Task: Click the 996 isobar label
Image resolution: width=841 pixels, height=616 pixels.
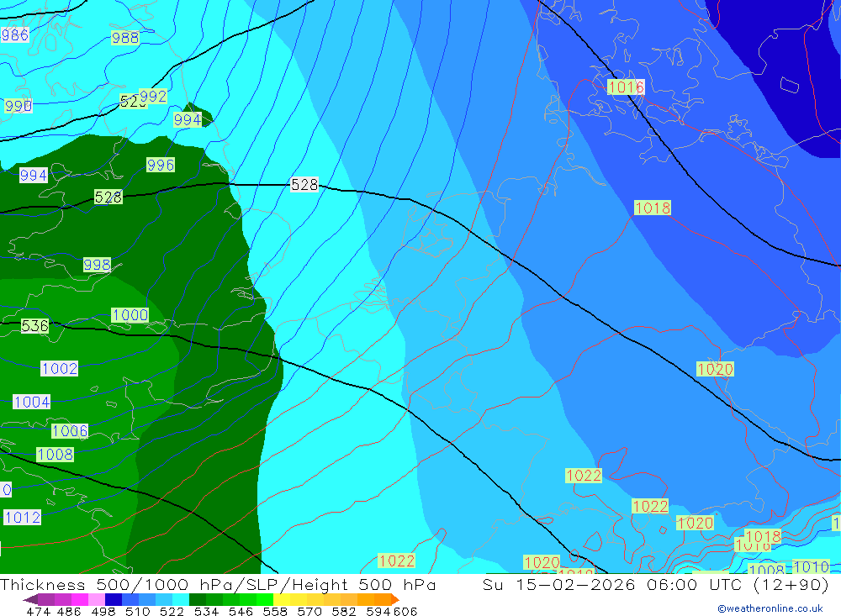Action: [x=161, y=165]
